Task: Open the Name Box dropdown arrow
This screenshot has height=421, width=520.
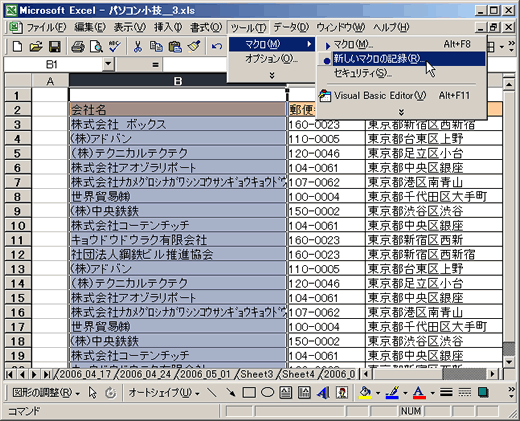Action: [x=108, y=64]
